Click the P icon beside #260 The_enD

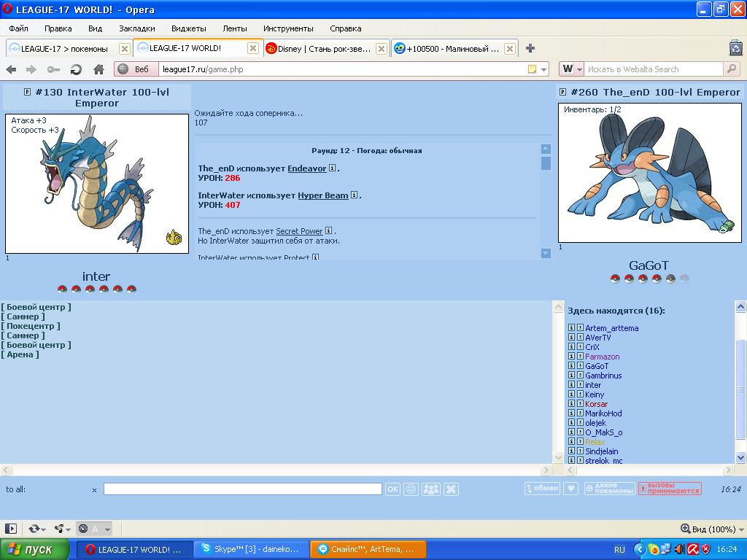562,92
